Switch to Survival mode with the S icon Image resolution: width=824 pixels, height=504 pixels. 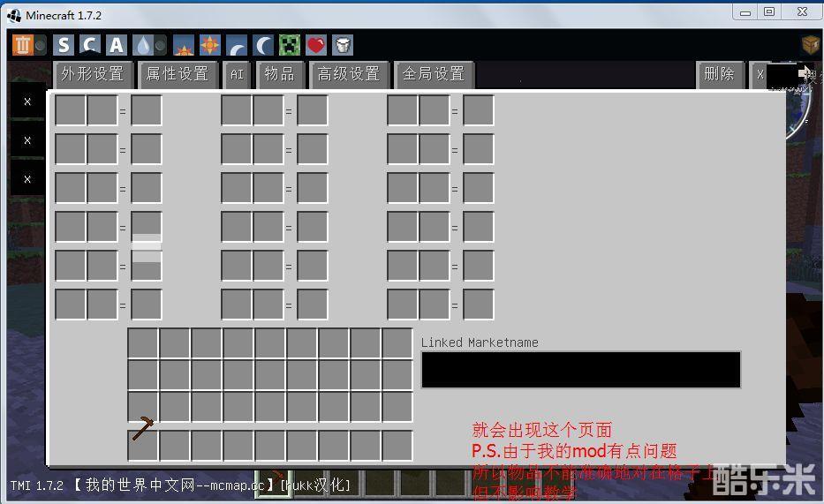click(x=64, y=45)
